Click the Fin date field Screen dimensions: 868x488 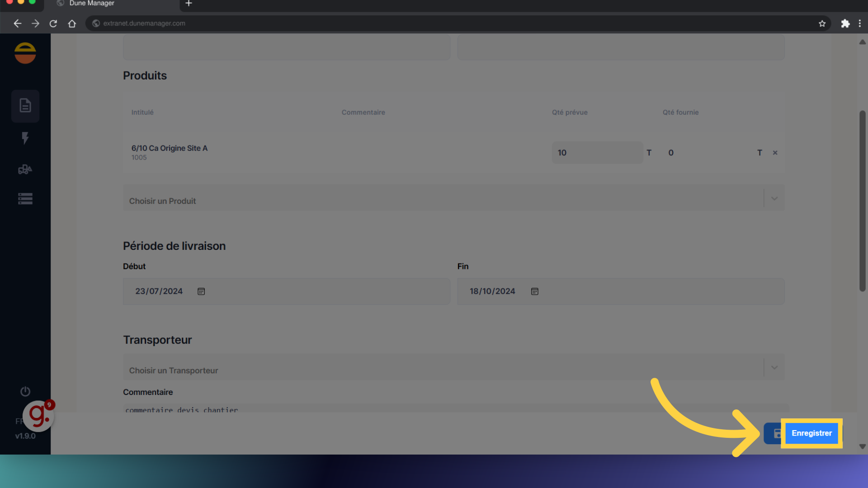[x=492, y=291]
